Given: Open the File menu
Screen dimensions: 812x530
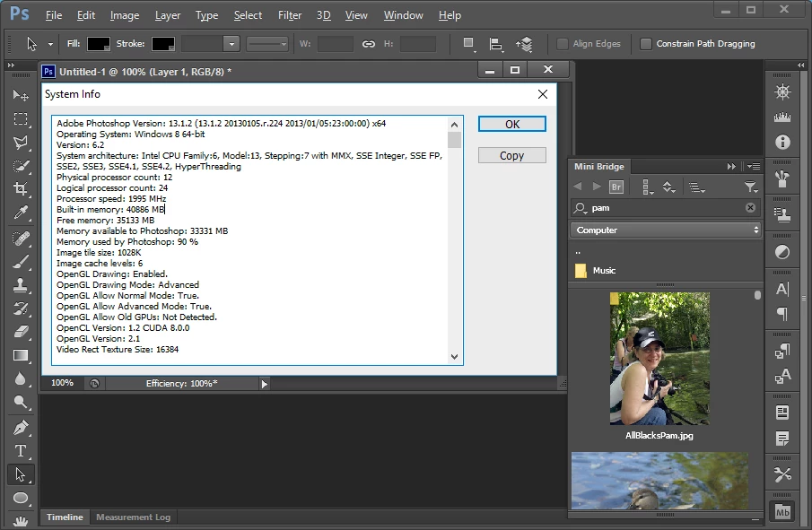Looking at the screenshot, I should tap(53, 15).
